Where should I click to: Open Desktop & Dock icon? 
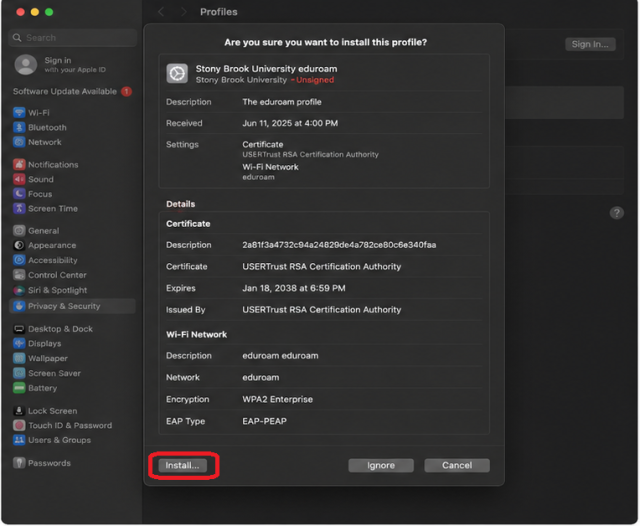coord(19,329)
